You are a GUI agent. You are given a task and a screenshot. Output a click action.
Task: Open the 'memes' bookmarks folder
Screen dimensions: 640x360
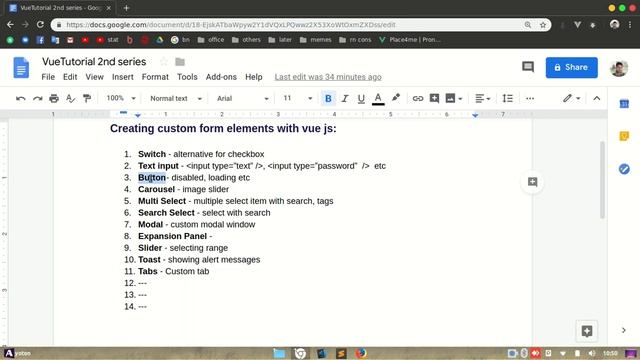pos(316,40)
